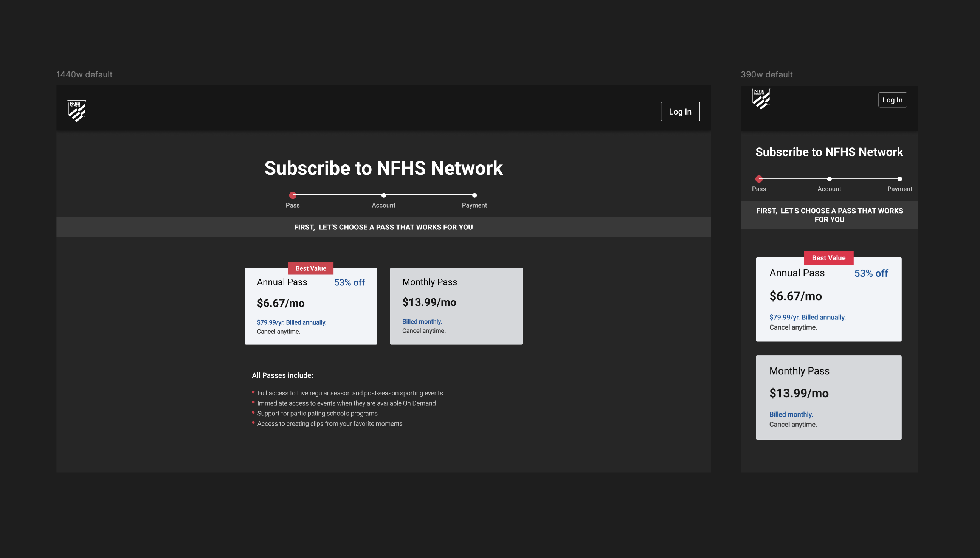
Task: Click '$13.99/mo' price in 390w frame
Action: 799,393
